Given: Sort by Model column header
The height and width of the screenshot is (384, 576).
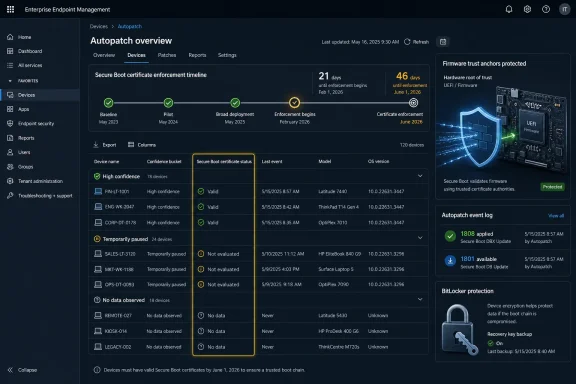Looking at the screenshot, I should 325,161.
